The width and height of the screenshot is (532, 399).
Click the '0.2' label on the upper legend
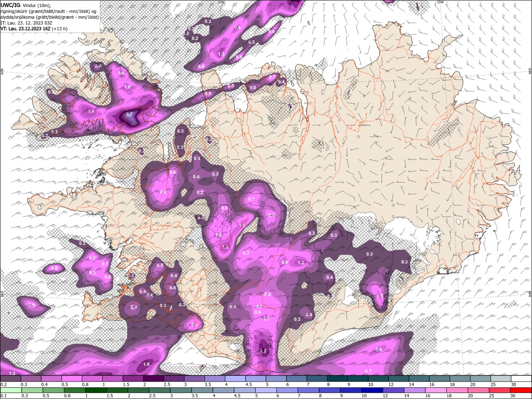point(4,384)
